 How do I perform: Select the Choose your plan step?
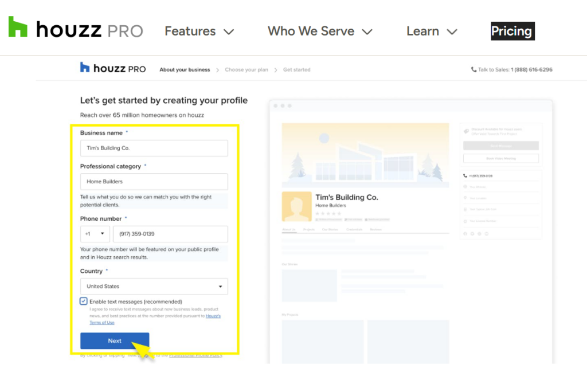click(246, 70)
